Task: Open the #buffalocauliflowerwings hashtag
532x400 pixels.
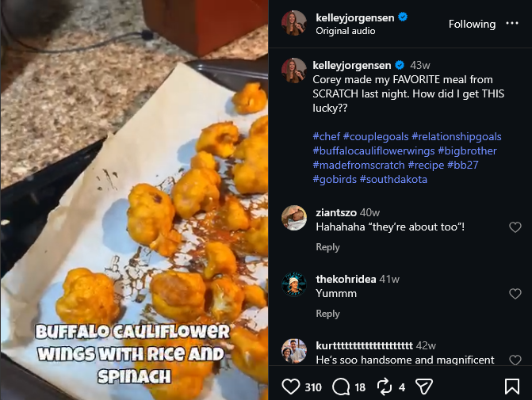Action: (373, 150)
